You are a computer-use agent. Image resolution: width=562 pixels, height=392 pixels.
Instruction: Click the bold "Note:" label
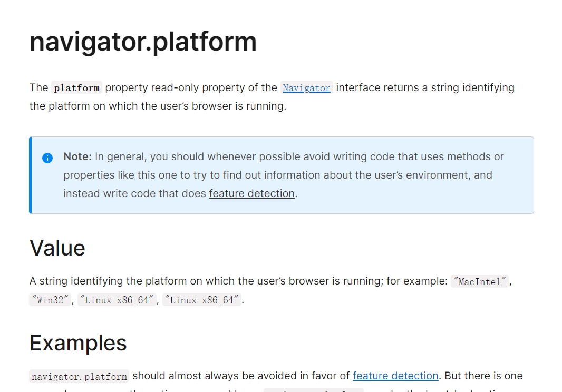[x=77, y=156]
